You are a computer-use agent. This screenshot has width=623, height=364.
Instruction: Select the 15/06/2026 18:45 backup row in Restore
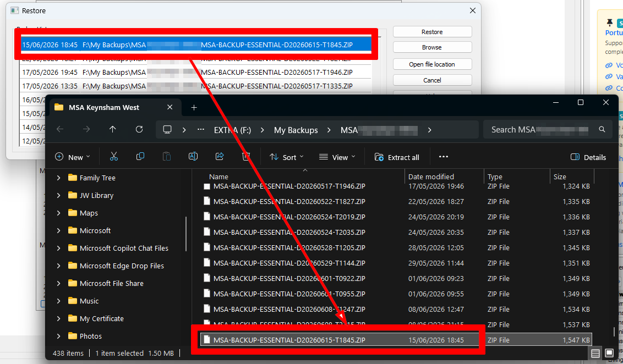click(196, 45)
